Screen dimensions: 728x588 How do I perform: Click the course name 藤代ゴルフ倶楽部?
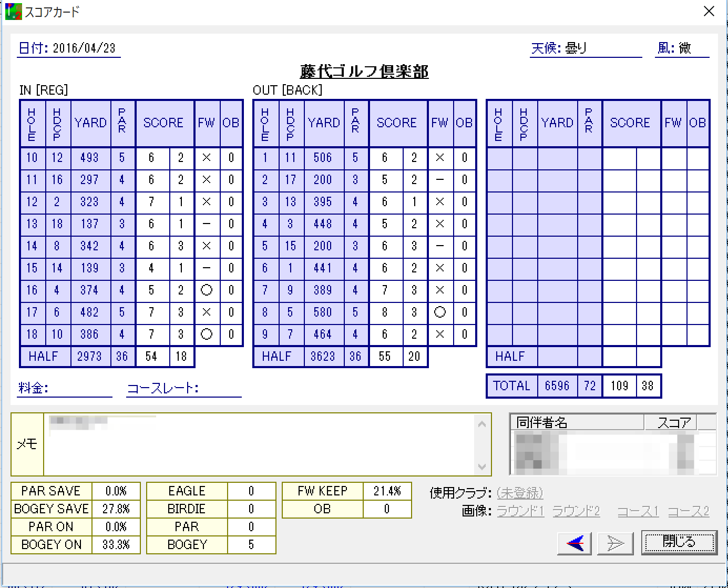[364, 71]
